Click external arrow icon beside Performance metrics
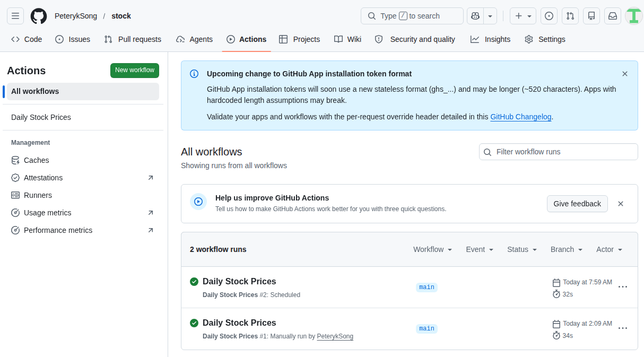 [x=151, y=230]
